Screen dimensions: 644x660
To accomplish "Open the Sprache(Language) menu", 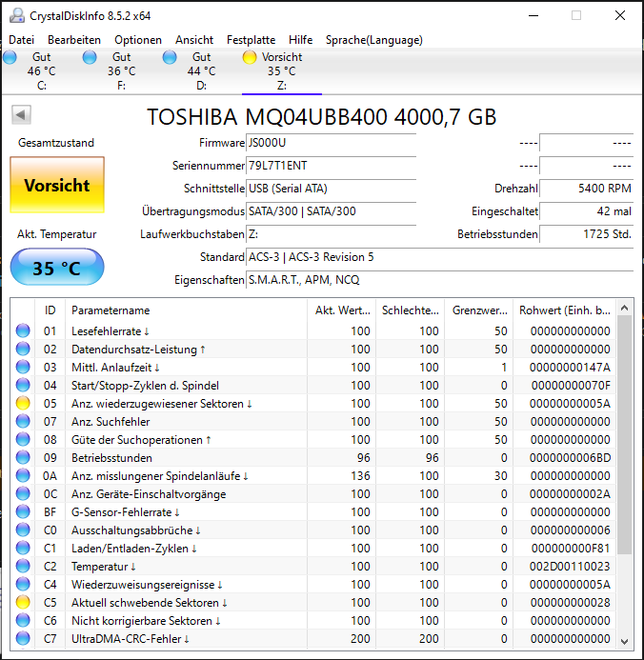I will [x=373, y=40].
